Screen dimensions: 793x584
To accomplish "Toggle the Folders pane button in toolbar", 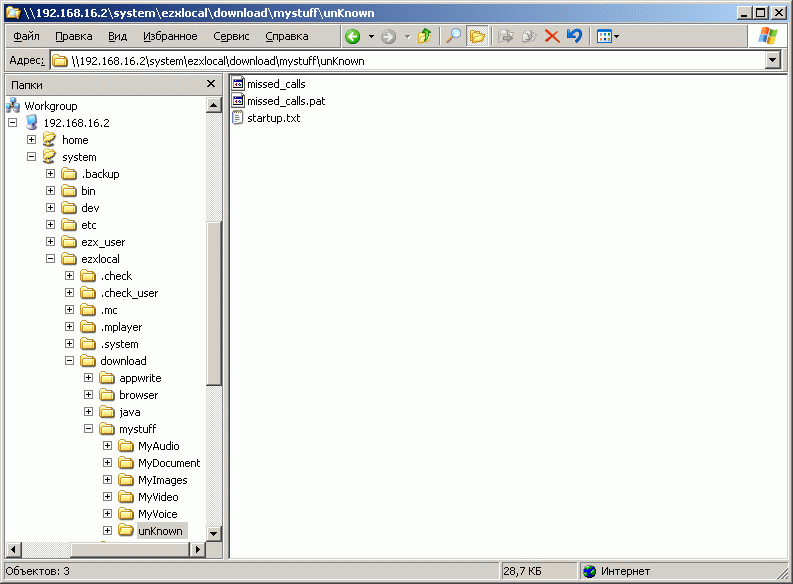I will click(x=477, y=36).
